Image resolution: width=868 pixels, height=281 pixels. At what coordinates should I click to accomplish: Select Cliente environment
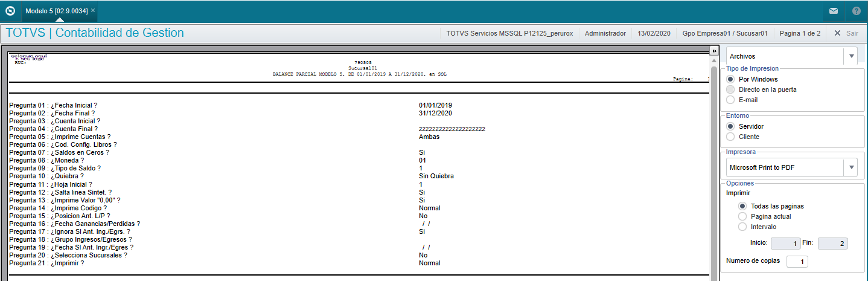click(x=730, y=137)
